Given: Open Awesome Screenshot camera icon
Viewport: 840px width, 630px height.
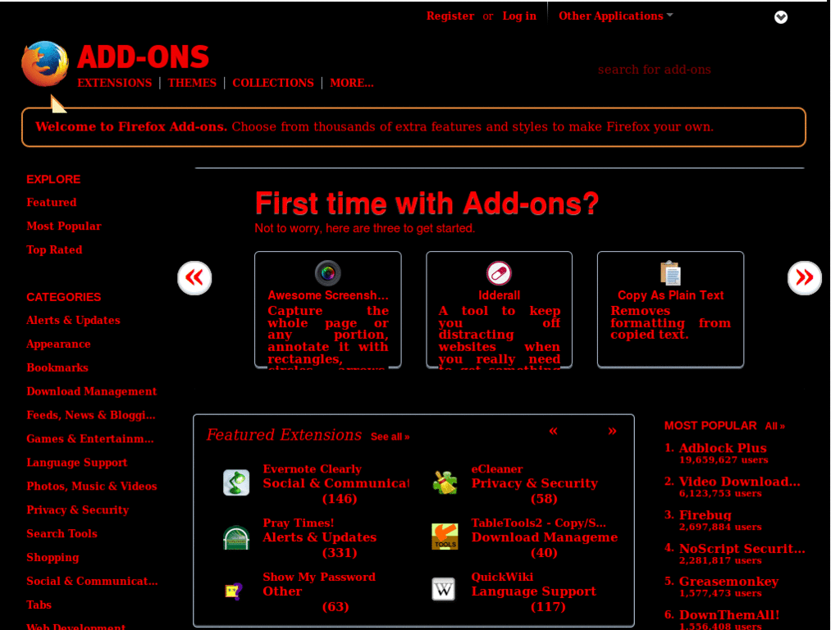Looking at the screenshot, I should point(327,274).
